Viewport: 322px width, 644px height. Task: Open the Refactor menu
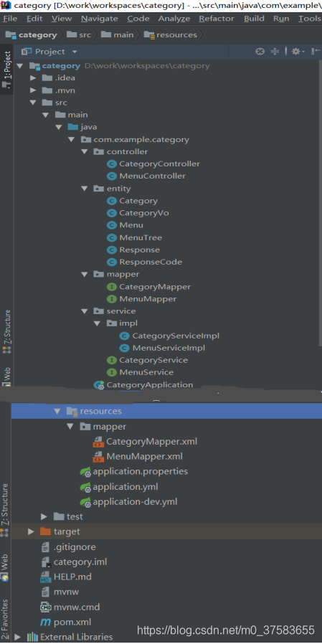coord(217,19)
